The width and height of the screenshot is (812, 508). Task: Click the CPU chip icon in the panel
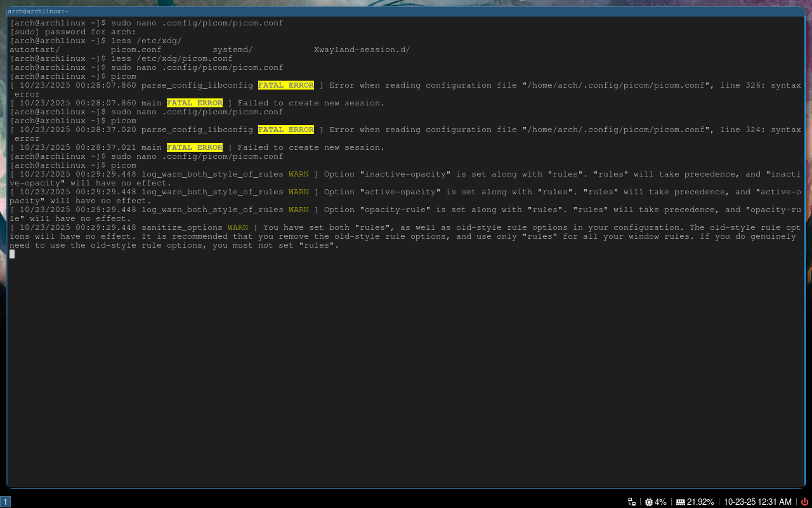click(x=648, y=502)
